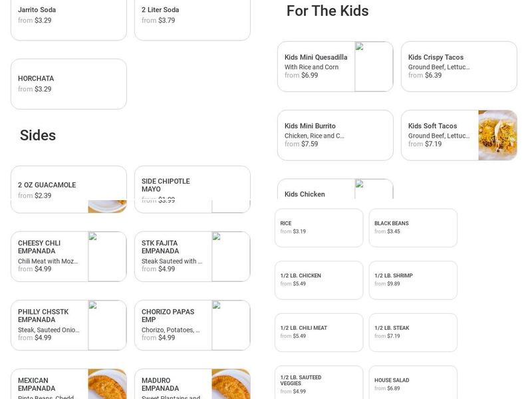Click the Kids Mini Quesadilla image placeholder
Viewport: 532px width, 399px height.
click(x=374, y=66)
